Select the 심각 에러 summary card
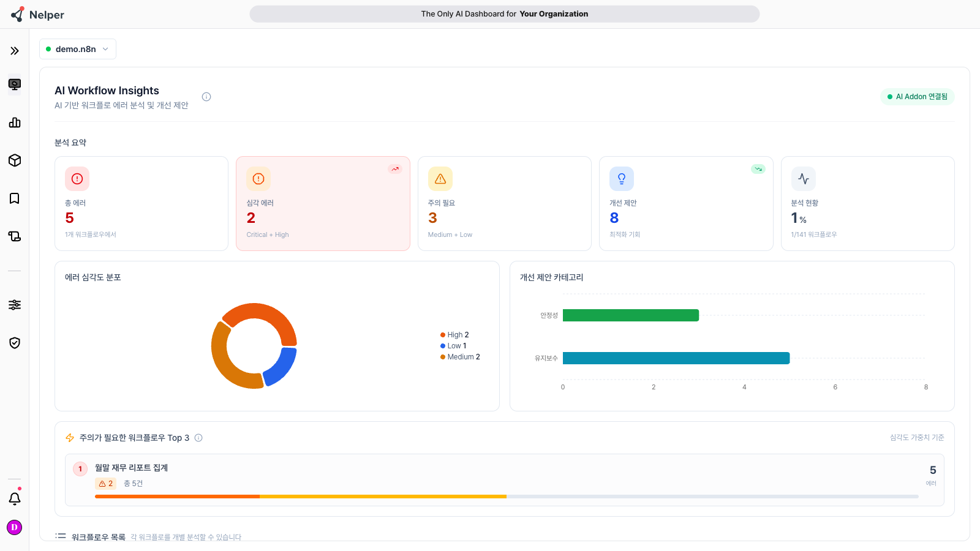980x551 pixels. point(323,203)
